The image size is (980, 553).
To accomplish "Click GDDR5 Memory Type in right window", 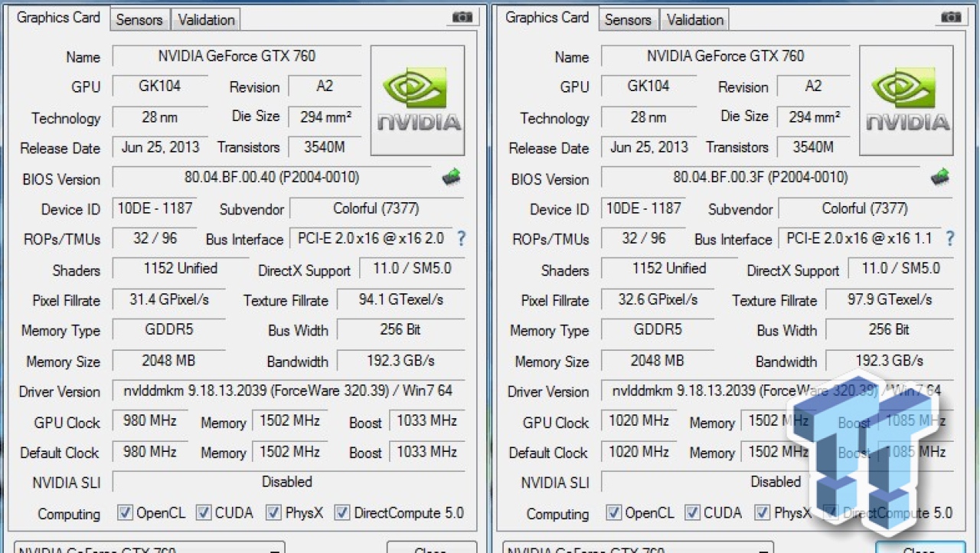I will point(658,330).
